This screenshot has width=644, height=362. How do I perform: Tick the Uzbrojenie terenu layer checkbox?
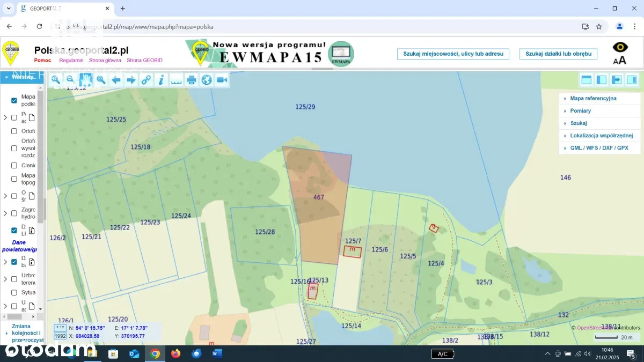14,279
